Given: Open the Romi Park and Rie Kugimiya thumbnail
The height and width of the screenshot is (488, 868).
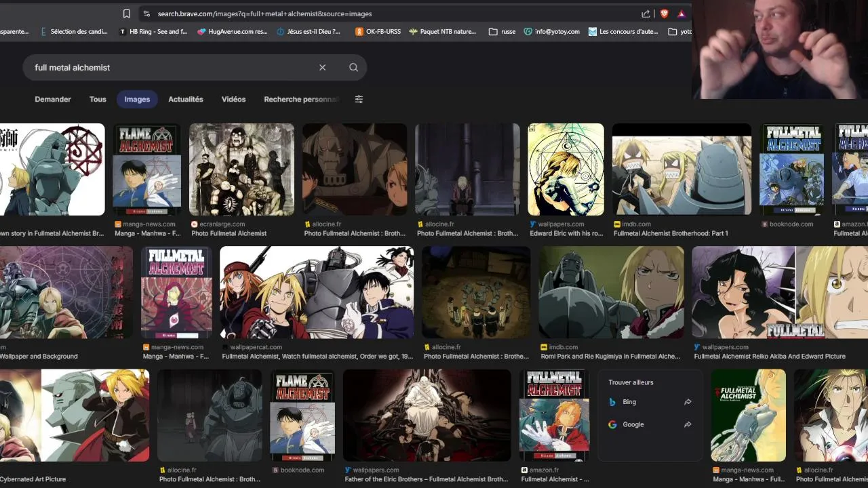Looking at the screenshot, I should [x=611, y=292].
